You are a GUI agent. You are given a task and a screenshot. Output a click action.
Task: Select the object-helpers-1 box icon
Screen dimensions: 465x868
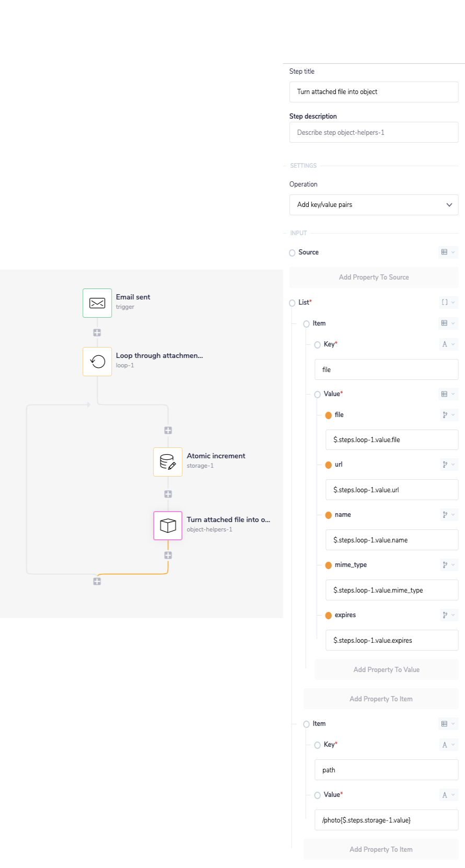(x=168, y=525)
